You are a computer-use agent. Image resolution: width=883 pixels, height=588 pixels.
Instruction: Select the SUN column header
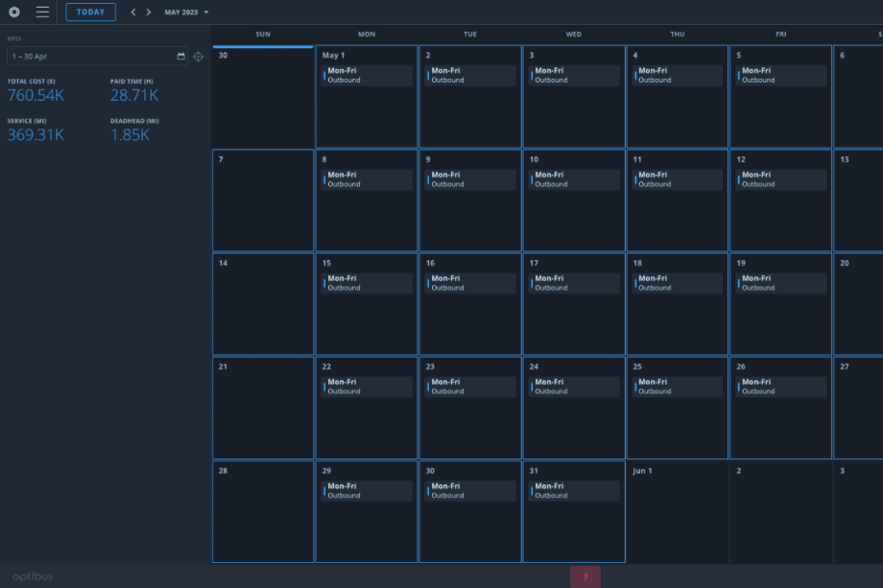click(x=262, y=34)
